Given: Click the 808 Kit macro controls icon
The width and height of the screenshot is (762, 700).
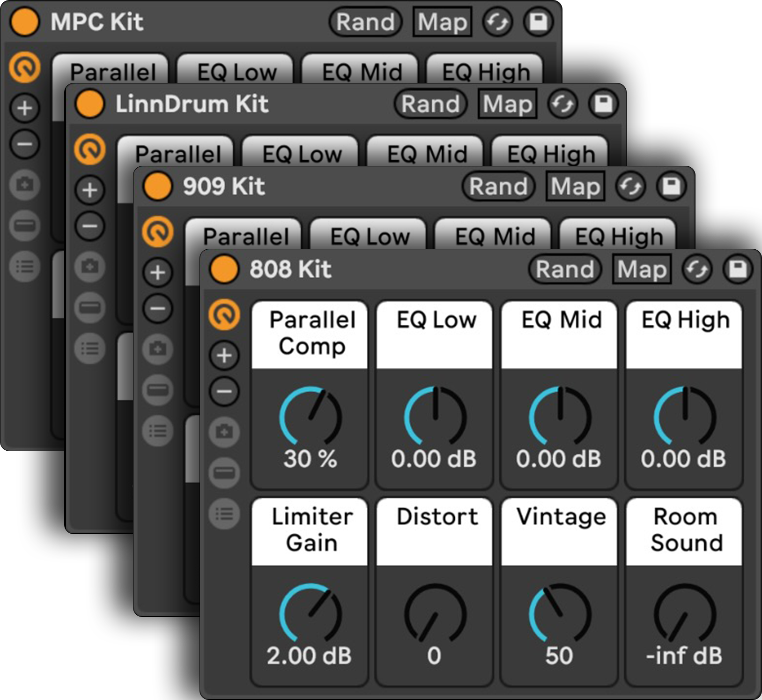Looking at the screenshot, I should click(x=224, y=315).
